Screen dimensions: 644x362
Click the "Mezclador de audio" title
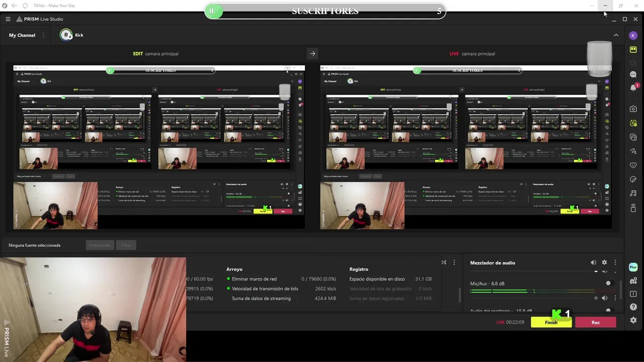click(x=493, y=263)
